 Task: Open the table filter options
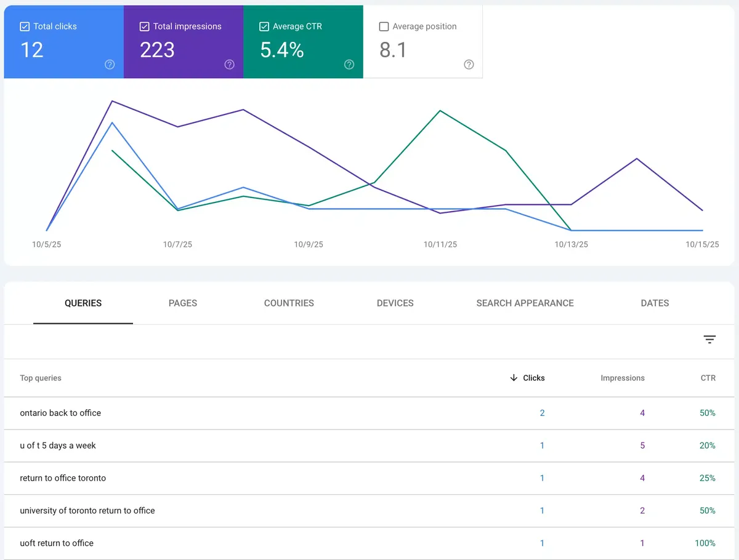(x=709, y=339)
